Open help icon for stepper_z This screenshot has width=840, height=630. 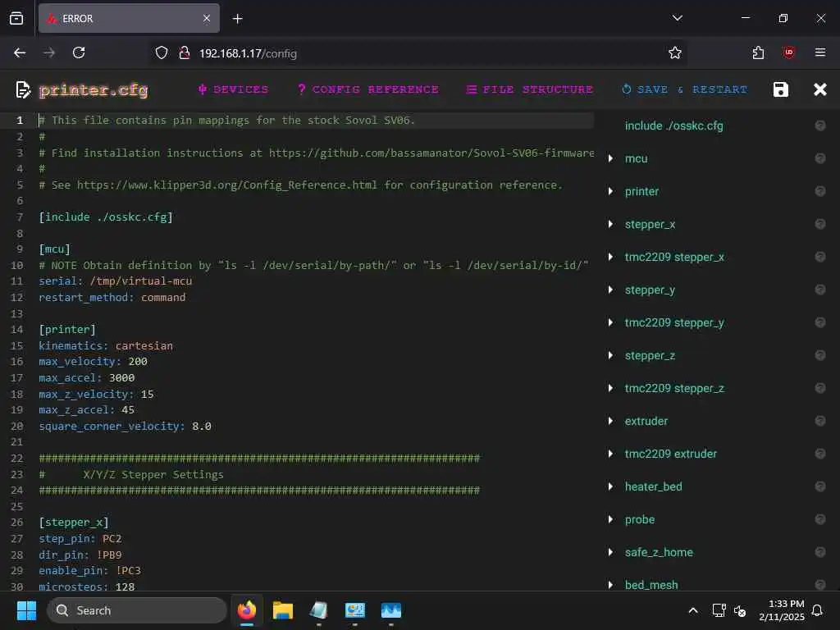(819, 355)
